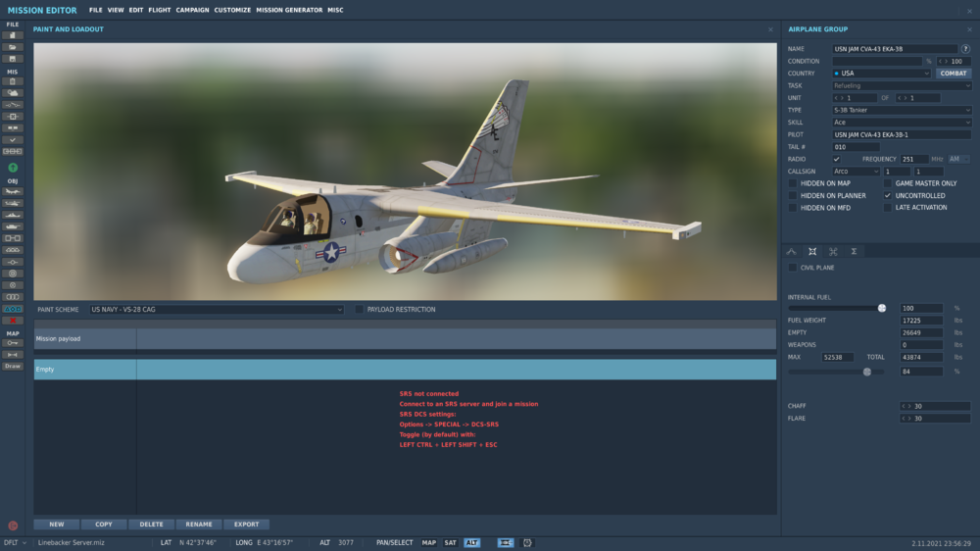Click the Frequency 251 input field
This screenshot has height=551, width=980.
point(914,159)
